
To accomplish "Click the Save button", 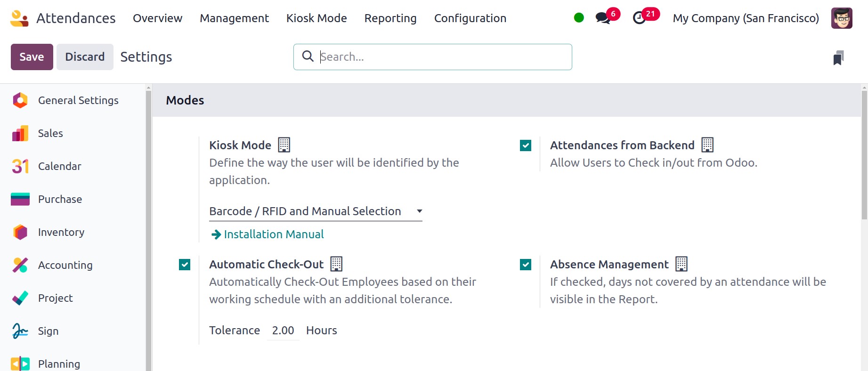I will pyautogui.click(x=32, y=57).
